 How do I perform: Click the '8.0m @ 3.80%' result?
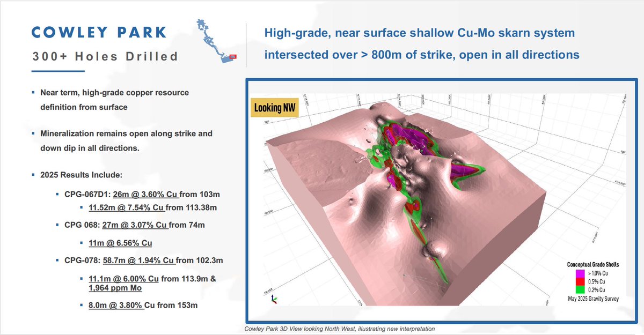pos(116,307)
